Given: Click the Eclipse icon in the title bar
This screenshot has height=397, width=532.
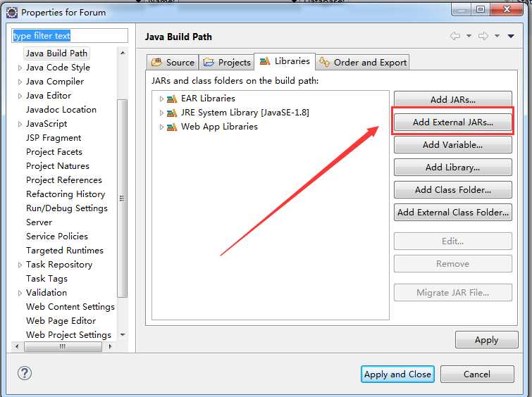Looking at the screenshot, I should pyautogui.click(x=11, y=13).
